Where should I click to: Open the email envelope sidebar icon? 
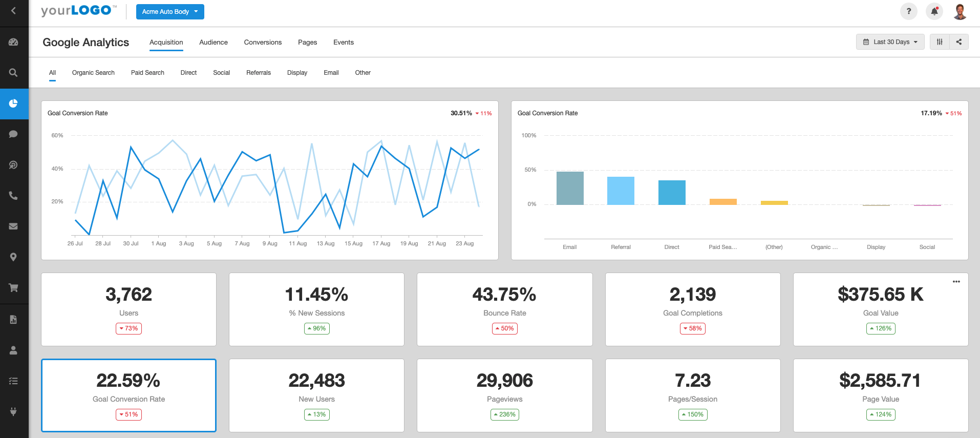14,226
